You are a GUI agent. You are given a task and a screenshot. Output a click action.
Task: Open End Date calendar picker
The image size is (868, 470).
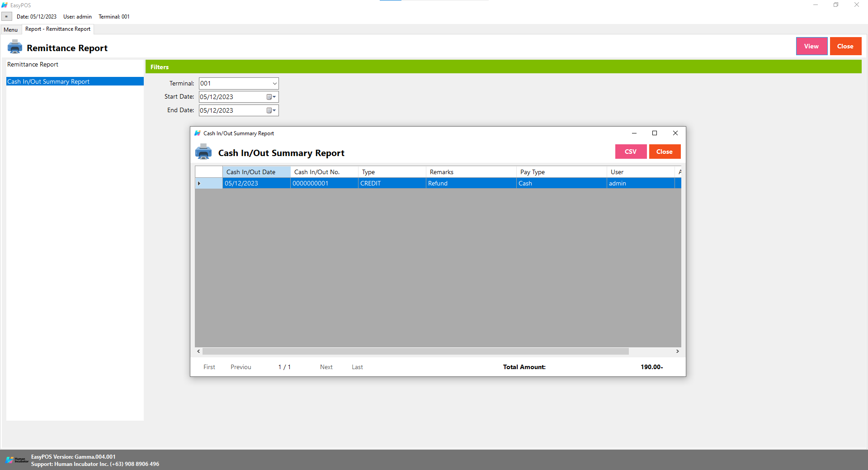point(271,110)
